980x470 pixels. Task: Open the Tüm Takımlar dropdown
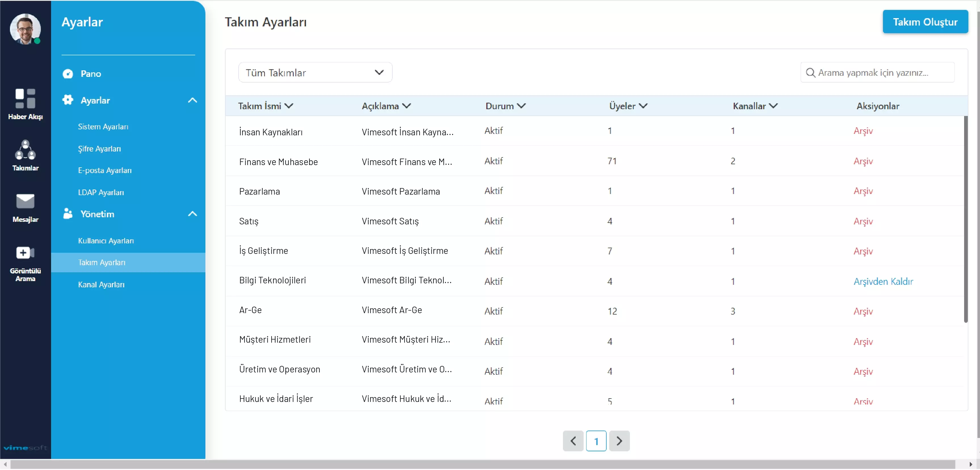click(315, 72)
